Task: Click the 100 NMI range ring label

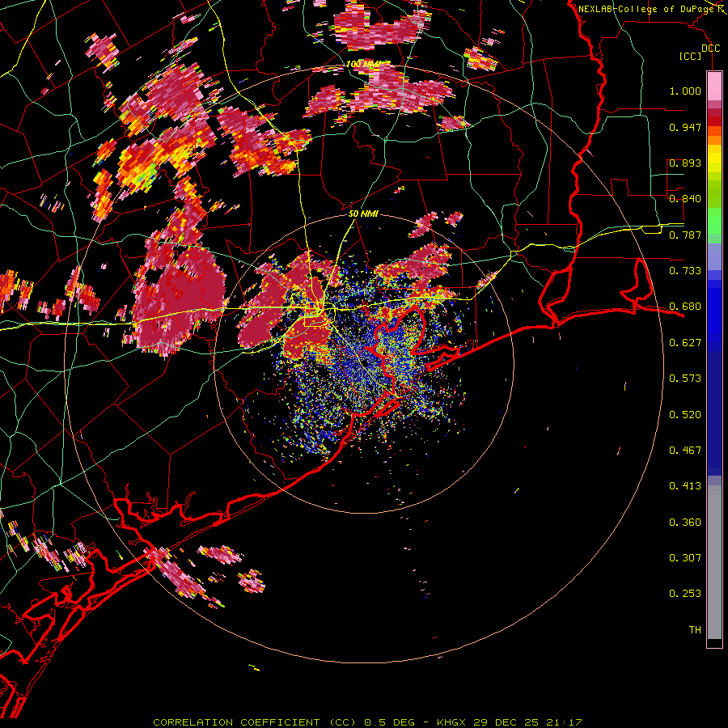Action: (x=362, y=64)
